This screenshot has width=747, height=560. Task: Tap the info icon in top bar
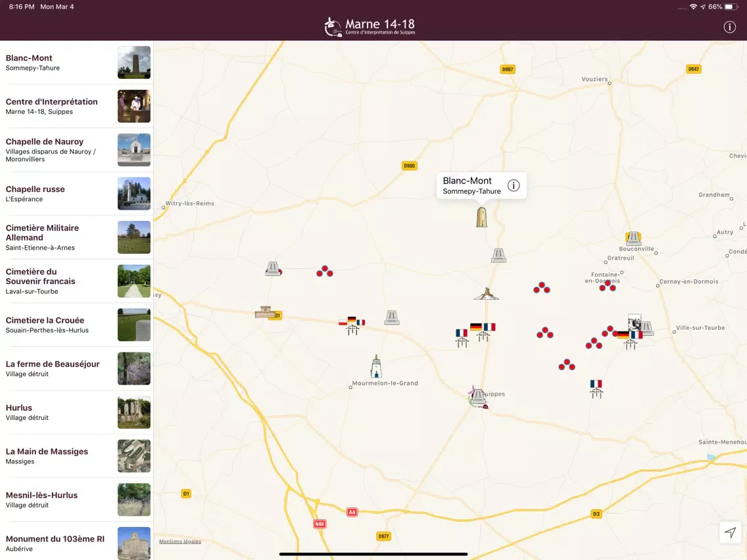pyautogui.click(x=729, y=27)
